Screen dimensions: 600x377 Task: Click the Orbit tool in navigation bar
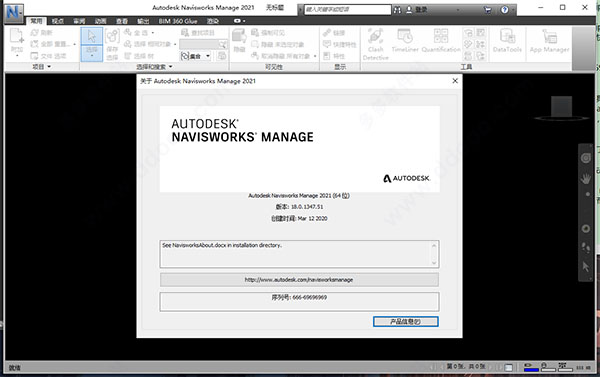coord(585,228)
